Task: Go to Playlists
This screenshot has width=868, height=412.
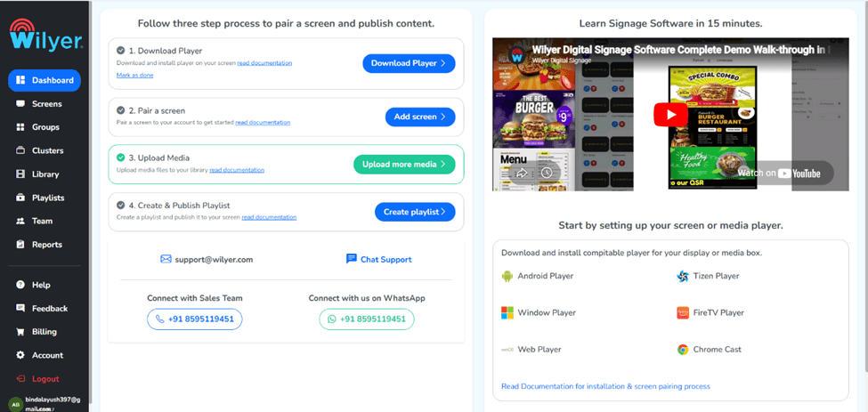Action: [x=47, y=198]
